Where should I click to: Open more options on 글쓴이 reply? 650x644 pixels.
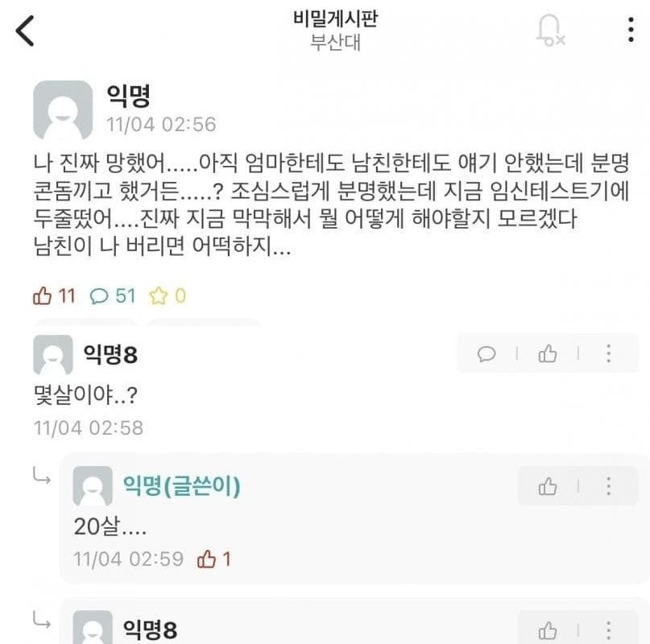click(609, 485)
